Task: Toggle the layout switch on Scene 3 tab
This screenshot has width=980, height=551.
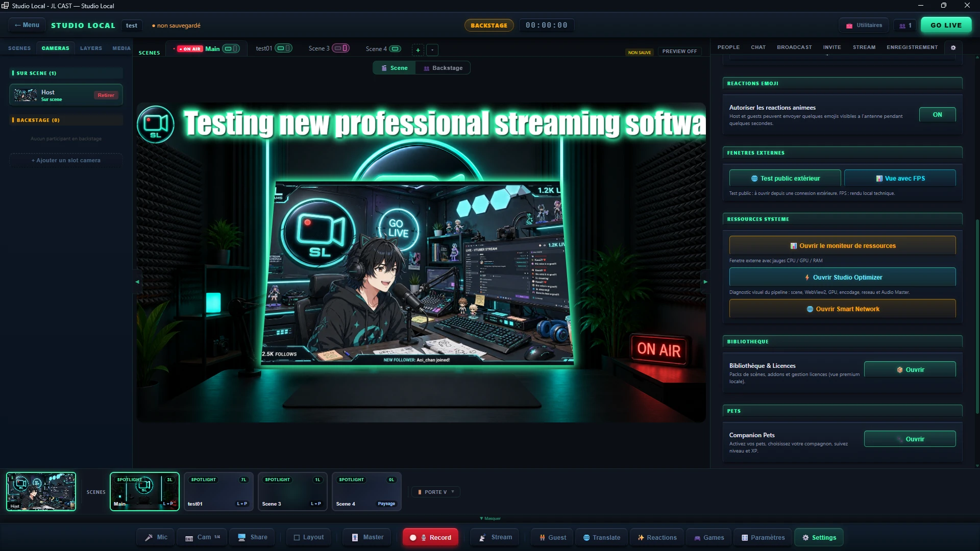Action: pos(340,48)
